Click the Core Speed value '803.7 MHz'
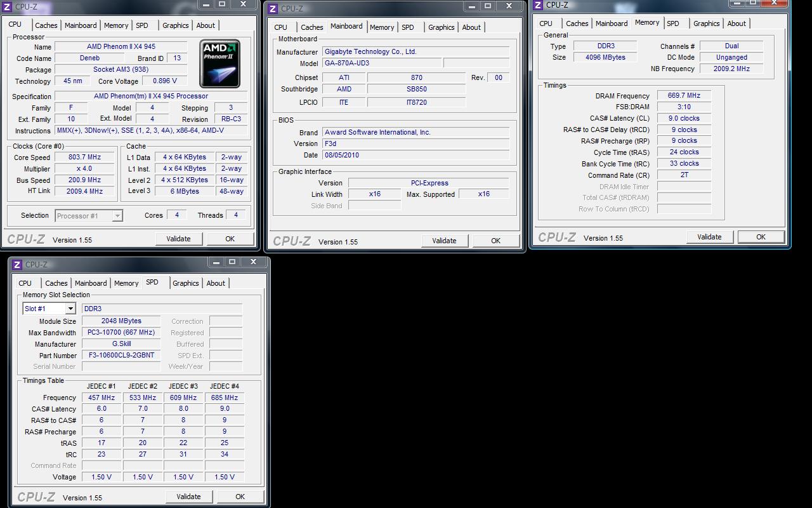Image resolution: width=812 pixels, height=508 pixels. (84, 157)
